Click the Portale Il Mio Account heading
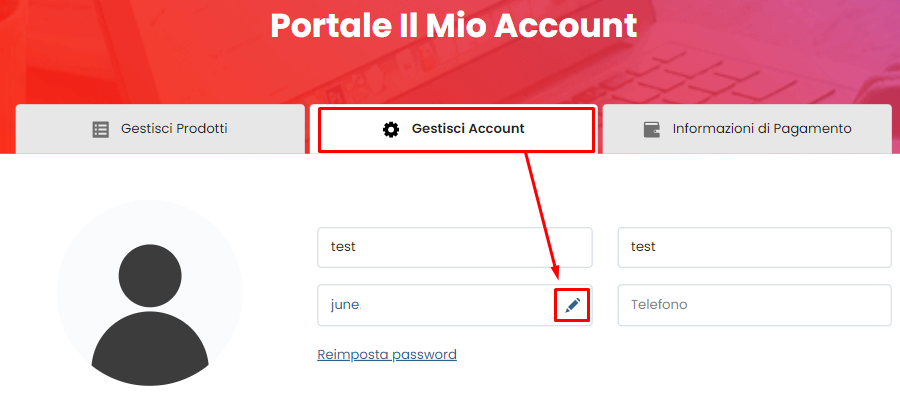 tap(453, 25)
